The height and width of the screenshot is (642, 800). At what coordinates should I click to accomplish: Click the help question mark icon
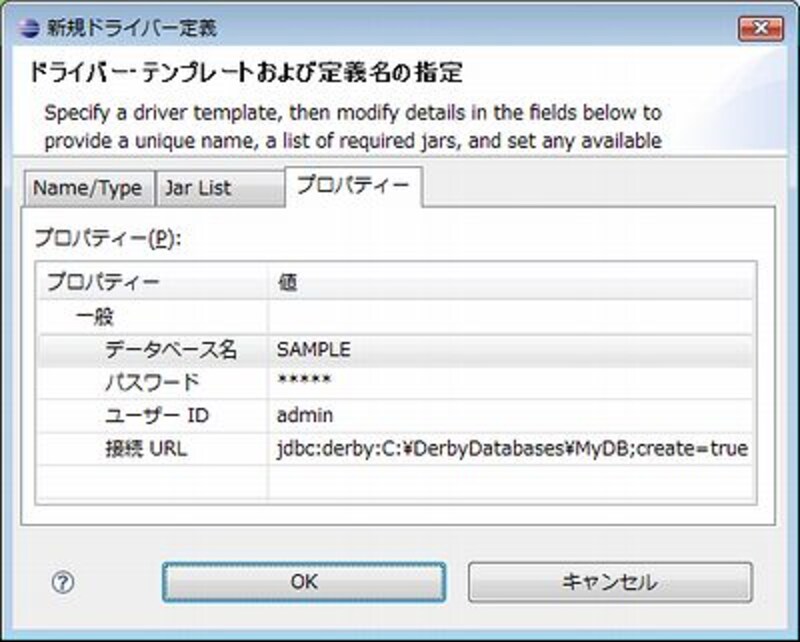(x=63, y=582)
